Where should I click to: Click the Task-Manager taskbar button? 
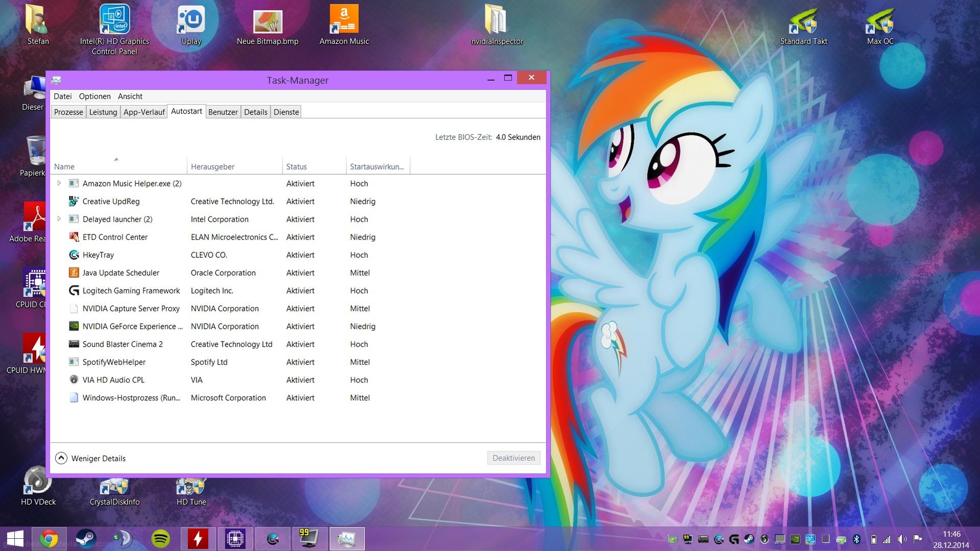(x=347, y=539)
